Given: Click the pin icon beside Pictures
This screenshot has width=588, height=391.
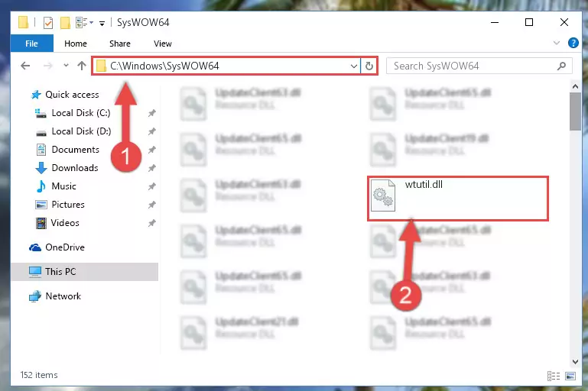Looking at the screenshot, I should coord(151,205).
